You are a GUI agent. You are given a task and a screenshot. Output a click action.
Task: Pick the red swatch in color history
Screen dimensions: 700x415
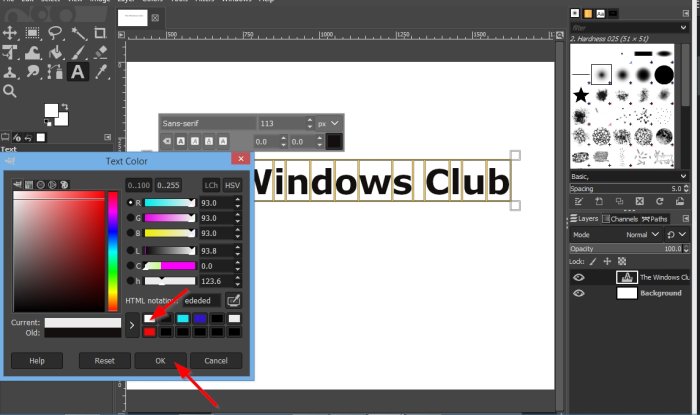coord(149,332)
